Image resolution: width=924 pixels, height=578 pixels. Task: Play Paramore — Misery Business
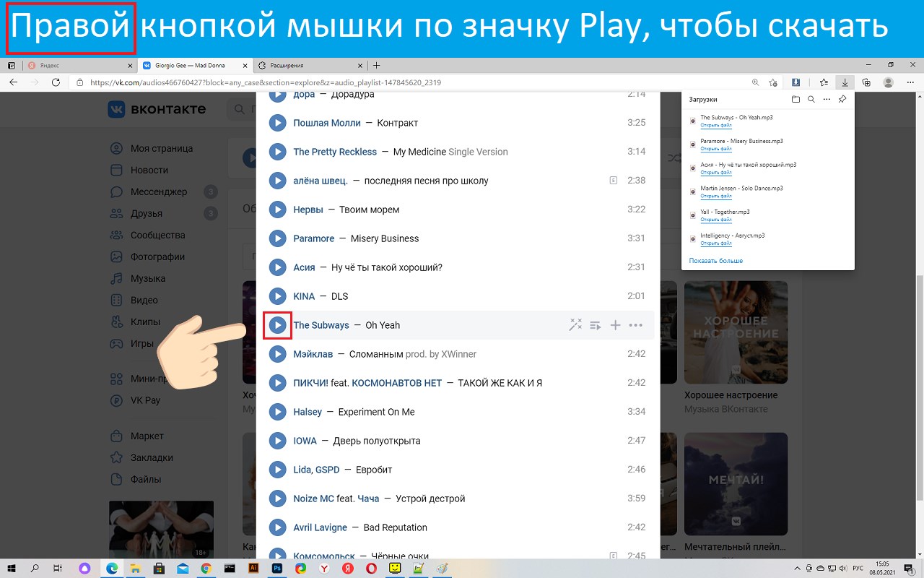(x=277, y=238)
